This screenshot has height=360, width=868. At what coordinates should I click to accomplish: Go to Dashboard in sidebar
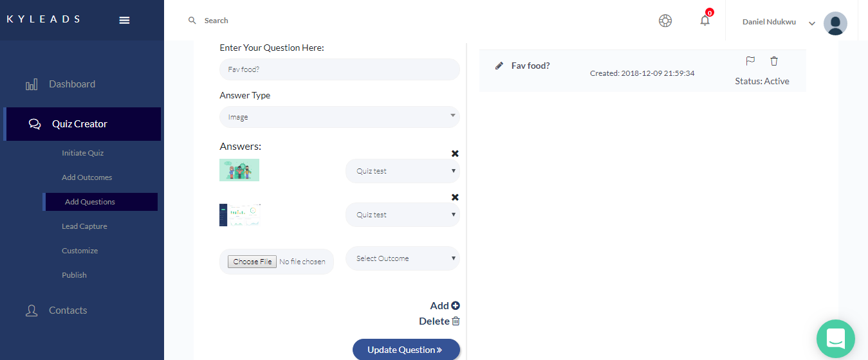(71, 84)
